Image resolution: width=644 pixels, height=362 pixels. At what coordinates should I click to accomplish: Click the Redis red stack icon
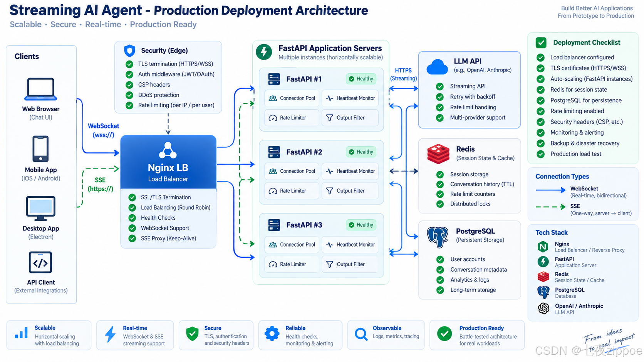click(x=438, y=153)
